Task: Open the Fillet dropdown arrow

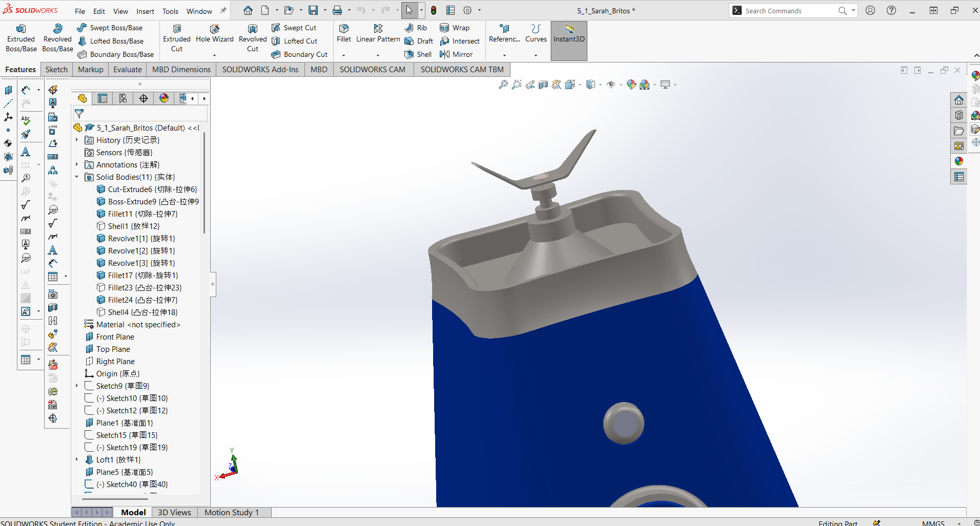Action: [x=343, y=55]
